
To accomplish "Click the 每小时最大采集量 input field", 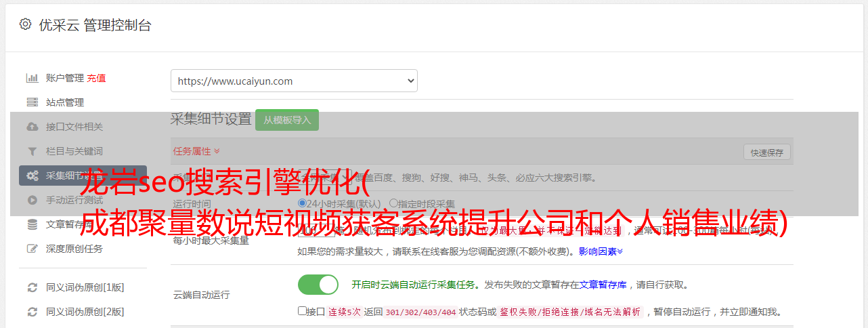I will point(316,230).
